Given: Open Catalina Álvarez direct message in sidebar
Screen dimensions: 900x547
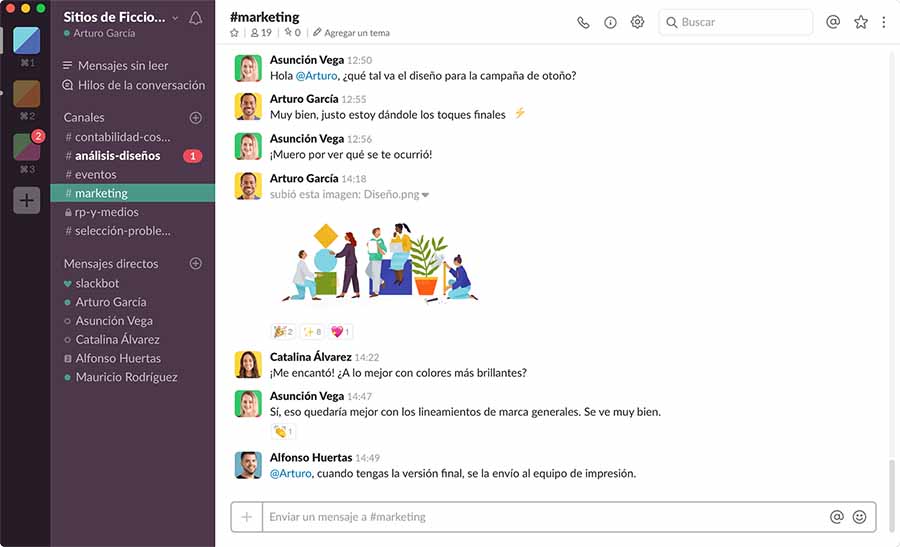Looking at the screenshot, I should [133, 339].
